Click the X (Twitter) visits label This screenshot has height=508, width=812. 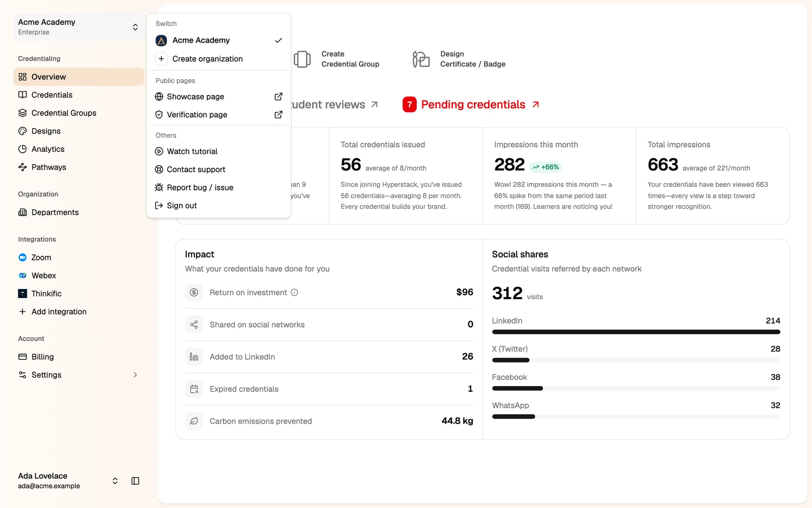tap(510, 349)
